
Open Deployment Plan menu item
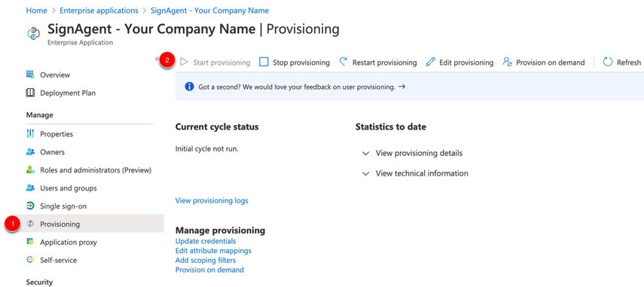pos(68,93)
